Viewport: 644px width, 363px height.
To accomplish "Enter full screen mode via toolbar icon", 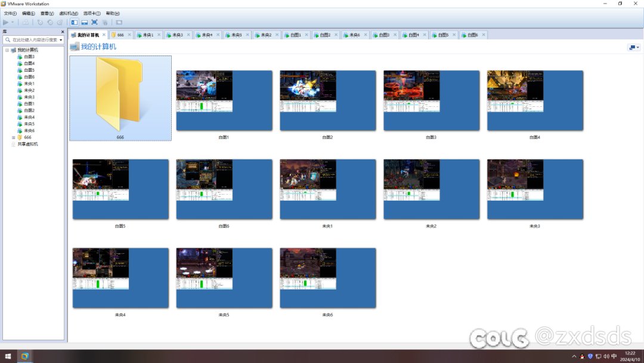I will 94,22.
